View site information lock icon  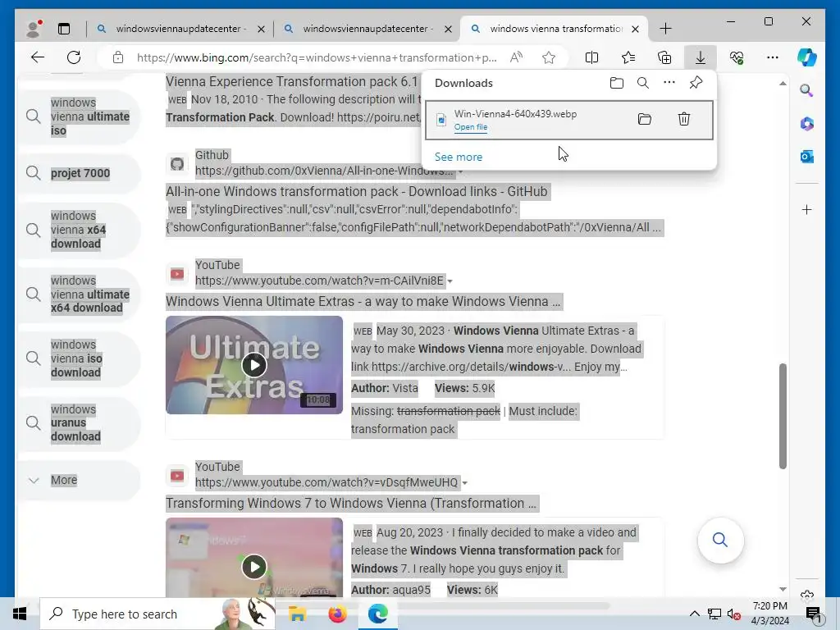[x=118, y=57]
